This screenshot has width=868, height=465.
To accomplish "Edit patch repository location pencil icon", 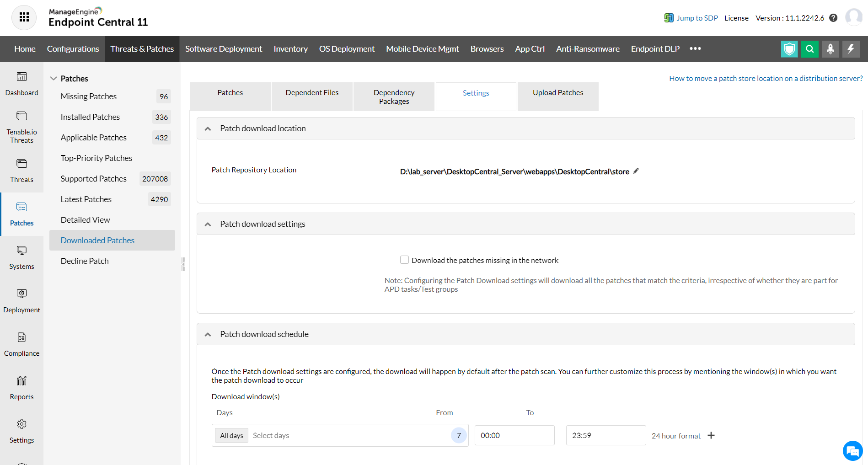I will tap(636, 171).
